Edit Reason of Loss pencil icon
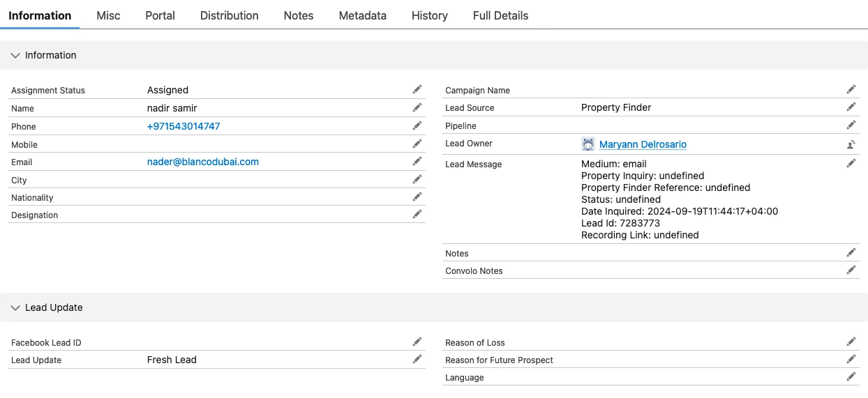868x398 pixels. 851,342
